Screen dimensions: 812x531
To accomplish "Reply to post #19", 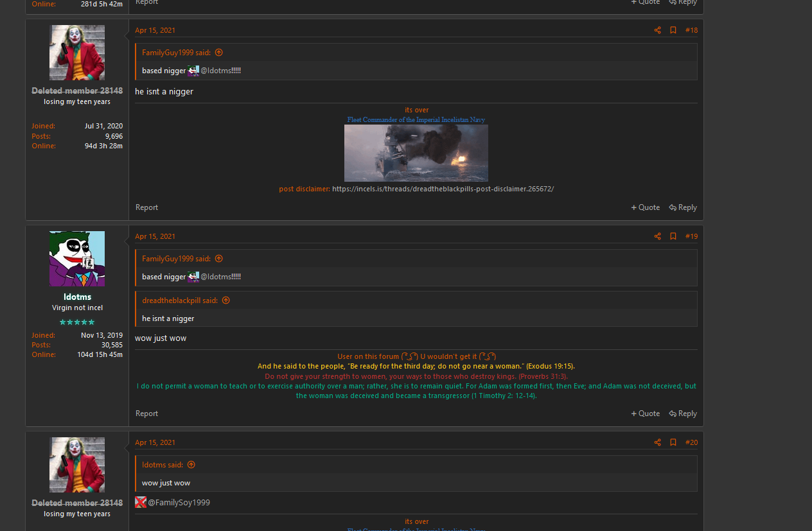I will (683, 413).
